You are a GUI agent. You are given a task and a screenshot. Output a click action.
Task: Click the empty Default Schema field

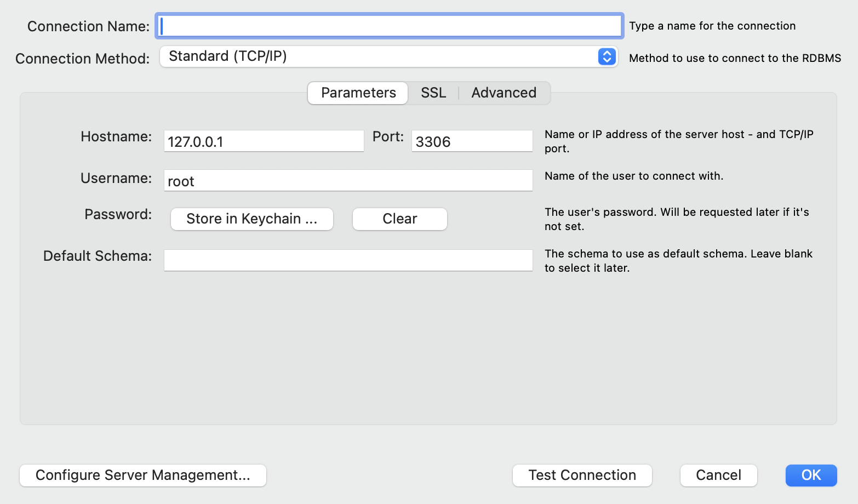pyautogui.click(x=348, y=260)
